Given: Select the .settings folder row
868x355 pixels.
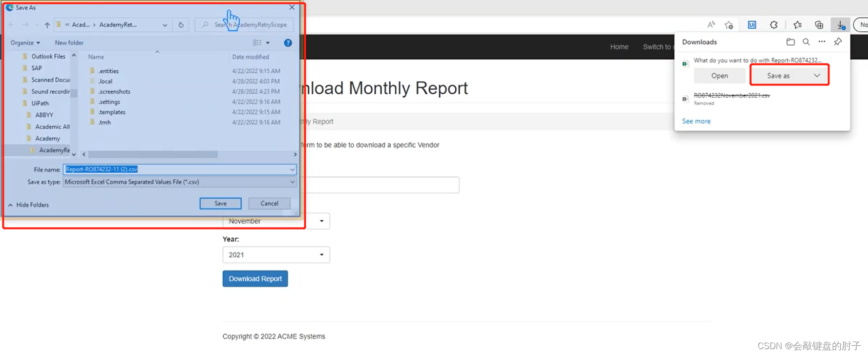Looking at the screenshot, I should 109,102.
